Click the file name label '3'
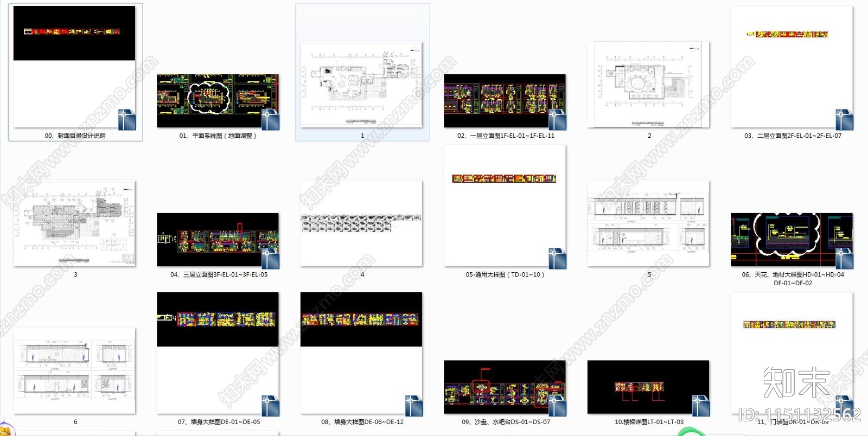 75,274
